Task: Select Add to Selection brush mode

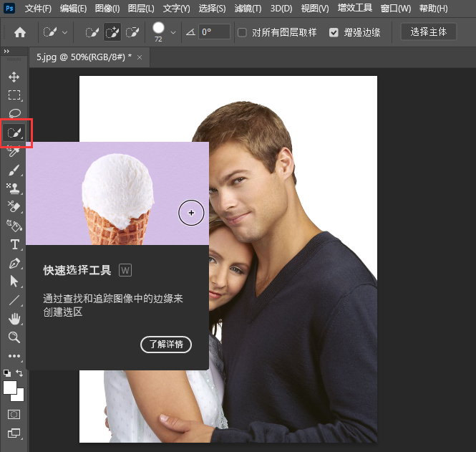Action: (x=112, y=32)
